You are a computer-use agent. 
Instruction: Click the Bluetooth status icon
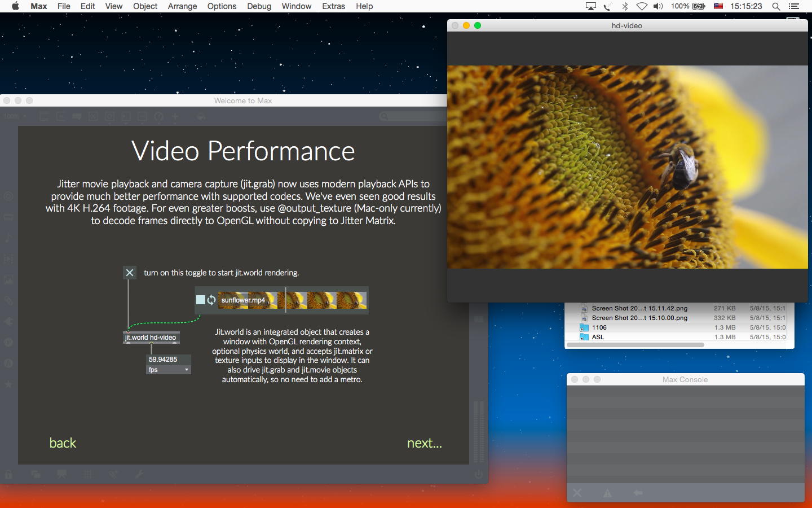[x=625, y=6]
